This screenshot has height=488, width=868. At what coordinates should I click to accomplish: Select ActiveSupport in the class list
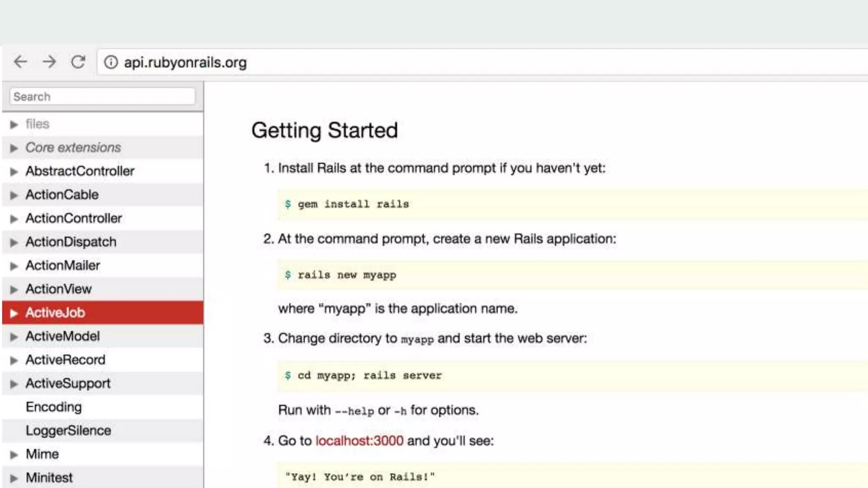pos(68,383)
